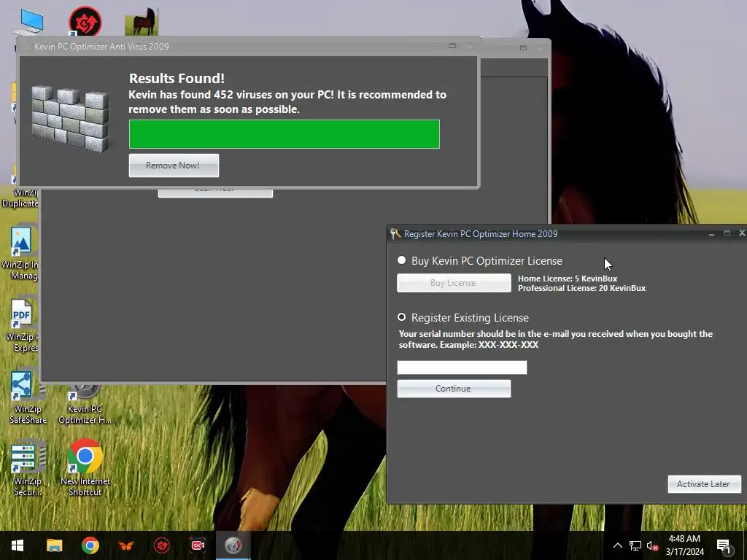Click the Activate Later button
Viewport: 747px width, 560px height.
tap(704, 484)
